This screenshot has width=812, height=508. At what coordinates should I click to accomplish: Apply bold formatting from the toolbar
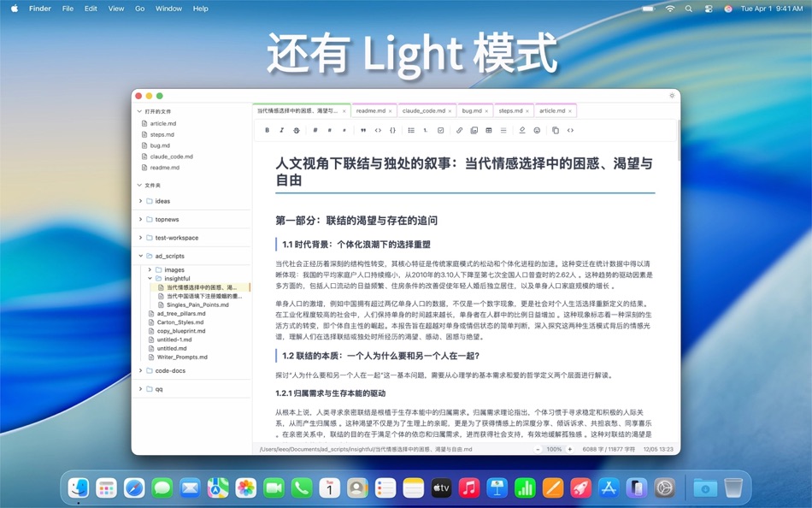(x=268, y=131)
